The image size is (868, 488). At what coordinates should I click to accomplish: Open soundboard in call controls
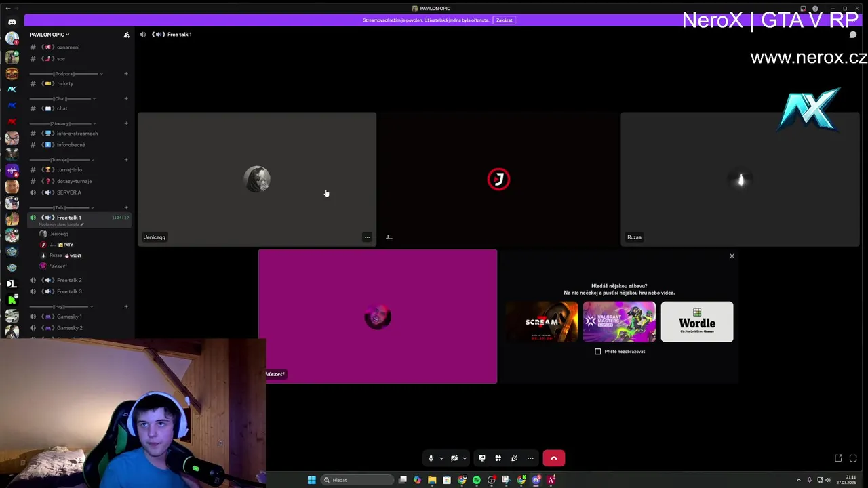pos(514,458)
